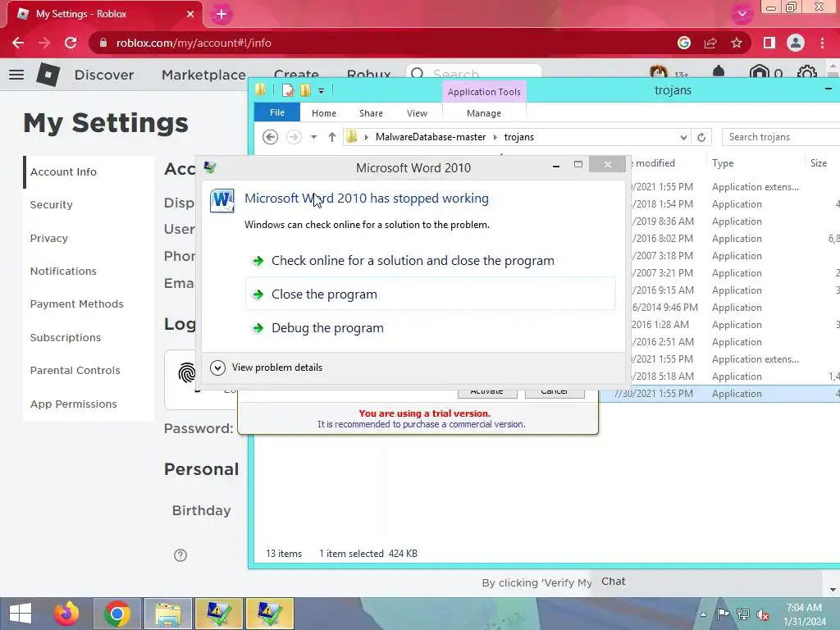Open File Explorer from the taskbar
The height and width of the screenshot is (630, 840).
pos(168,614)
